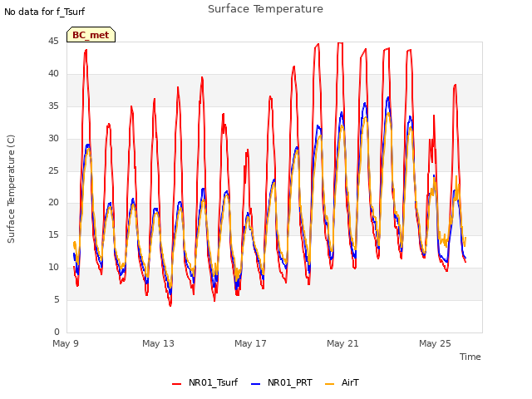Viewport: 532px width, 399px height.
Task: Click the 20 y-axis tick label
Action: coord(53,203)
